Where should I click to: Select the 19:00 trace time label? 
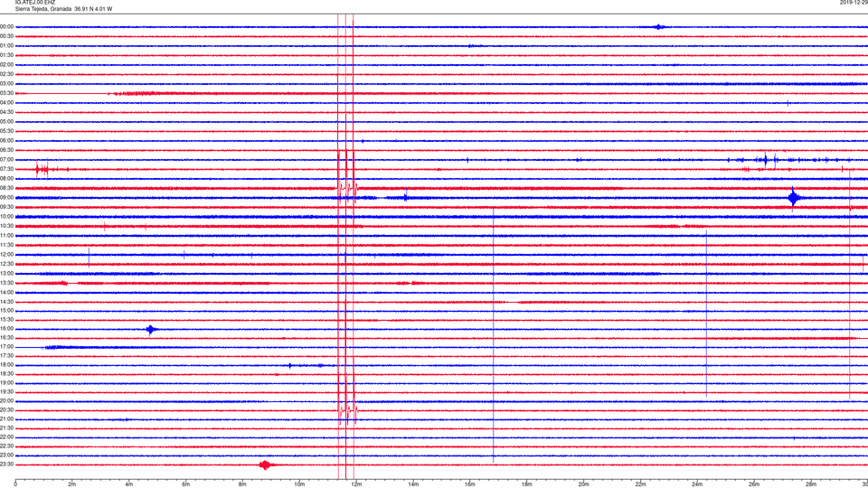pyautogui.click(x=6, y=383)
